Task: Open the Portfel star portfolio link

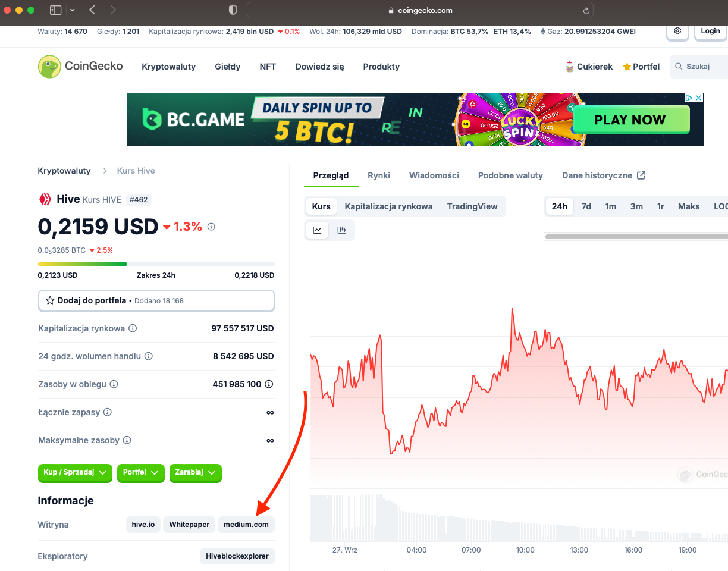Action: coord(641,67)
